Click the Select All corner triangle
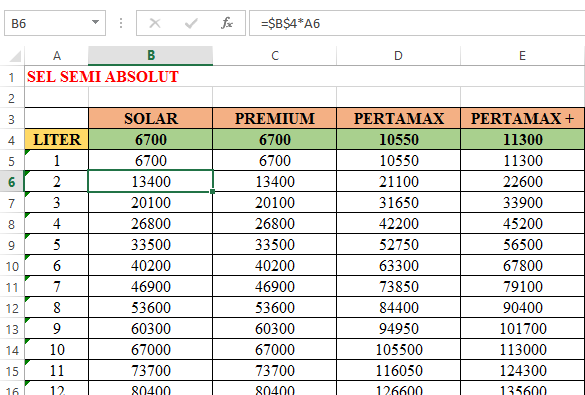 pyautogui.click(x=15, y=56)
